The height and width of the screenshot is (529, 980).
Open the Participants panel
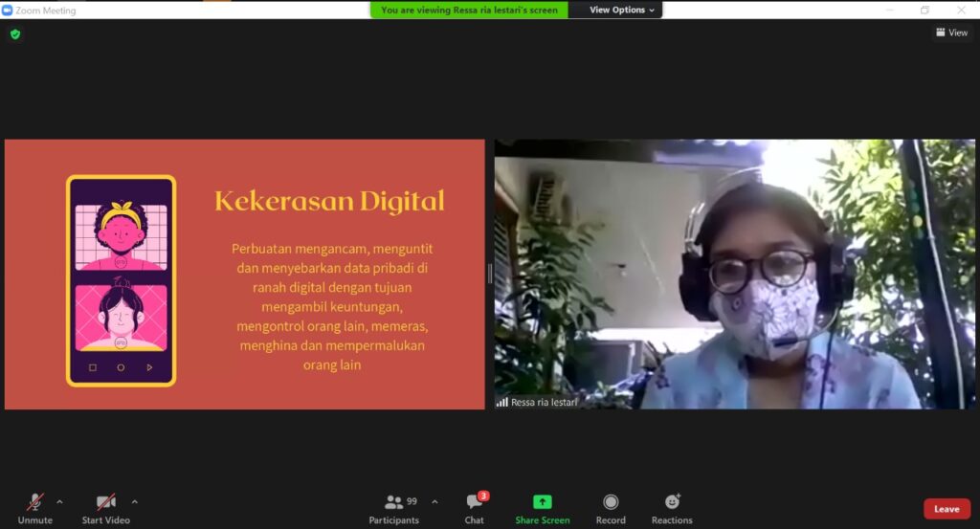393,509
